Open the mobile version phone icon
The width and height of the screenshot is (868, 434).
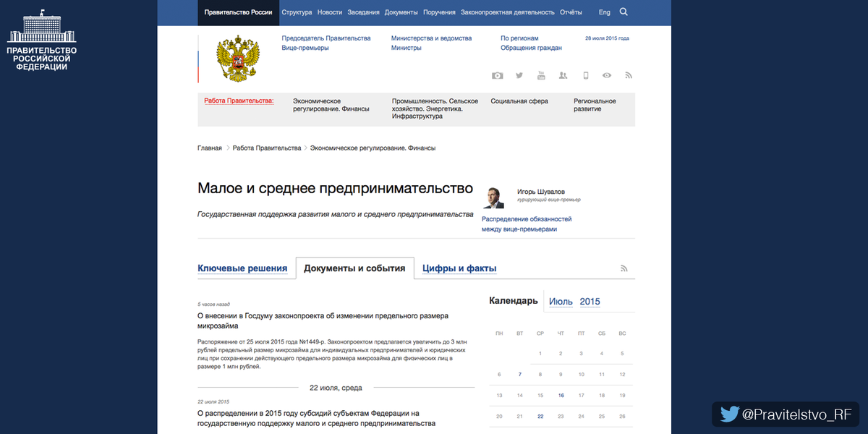coord(586,75)
